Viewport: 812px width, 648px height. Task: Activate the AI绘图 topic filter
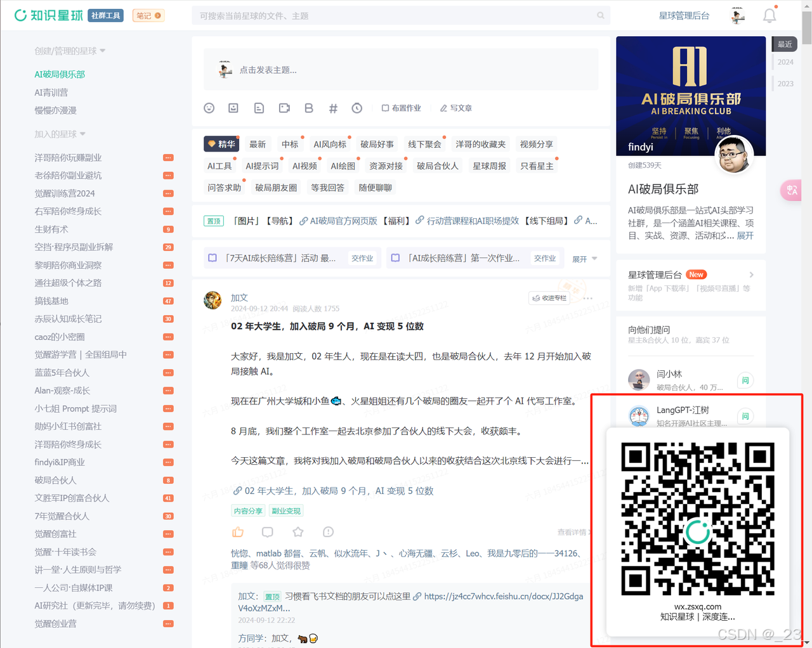[342, 165]
